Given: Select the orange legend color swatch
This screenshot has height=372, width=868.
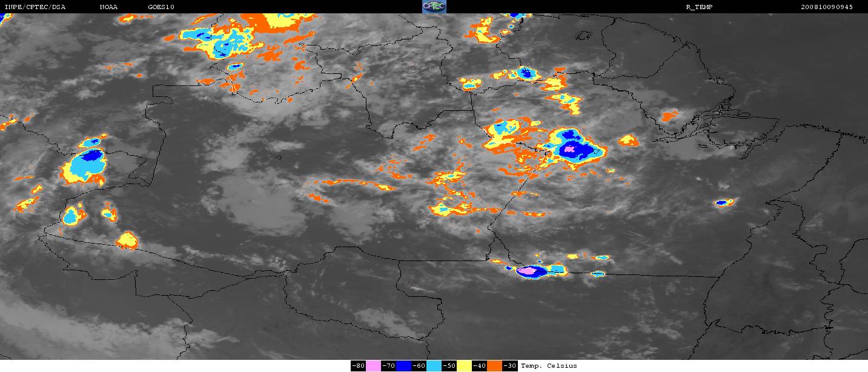Looking at the screenshot, I should pyautogui.click(x=494, y=366).
